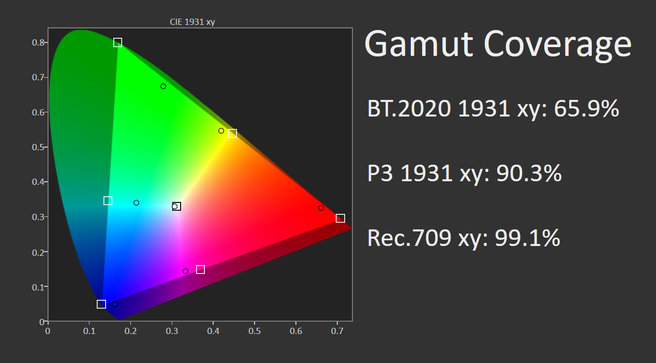Image resolution: width=656 pixels, height=363 pixels.
Task: Click the 'BT.2020 1931 xy: 65.9%' line
Action: tap(493, 109)
